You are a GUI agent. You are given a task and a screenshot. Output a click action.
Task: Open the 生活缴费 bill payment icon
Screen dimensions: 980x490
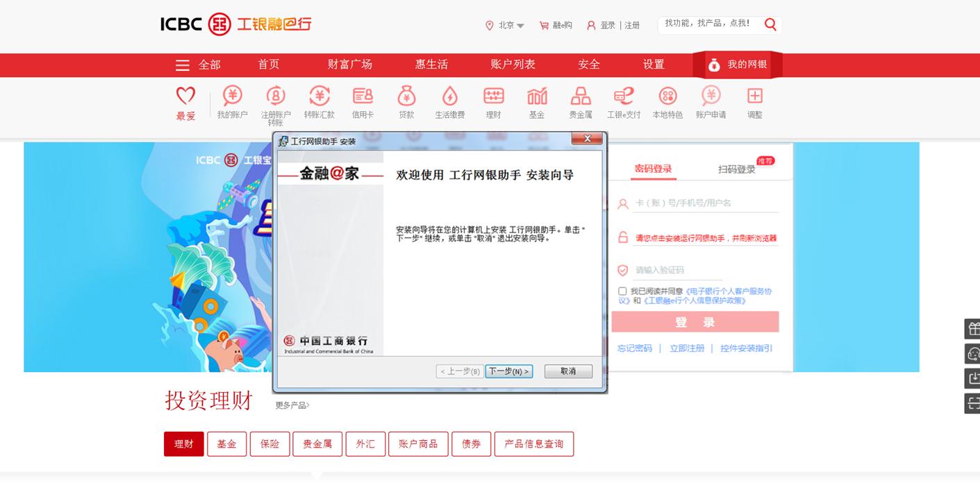(449, 96)
